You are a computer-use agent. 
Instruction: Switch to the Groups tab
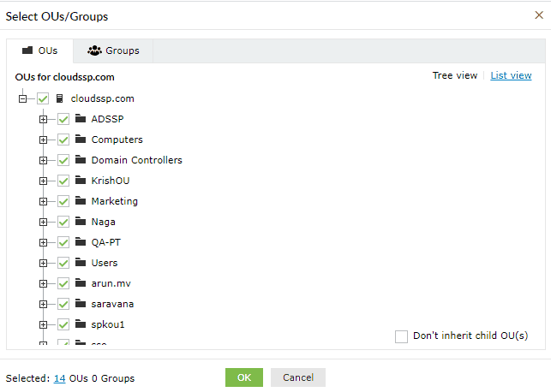pyautogui.click(x=114, y=50)
